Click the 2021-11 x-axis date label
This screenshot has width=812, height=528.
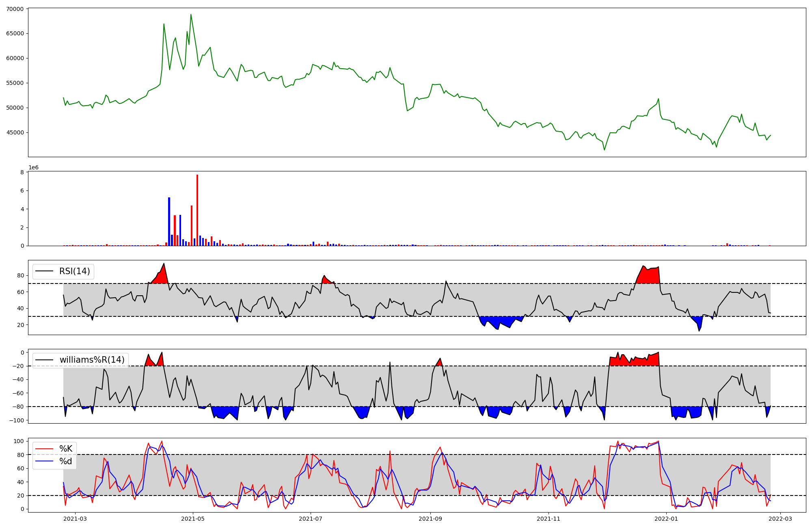pos(549,519)
